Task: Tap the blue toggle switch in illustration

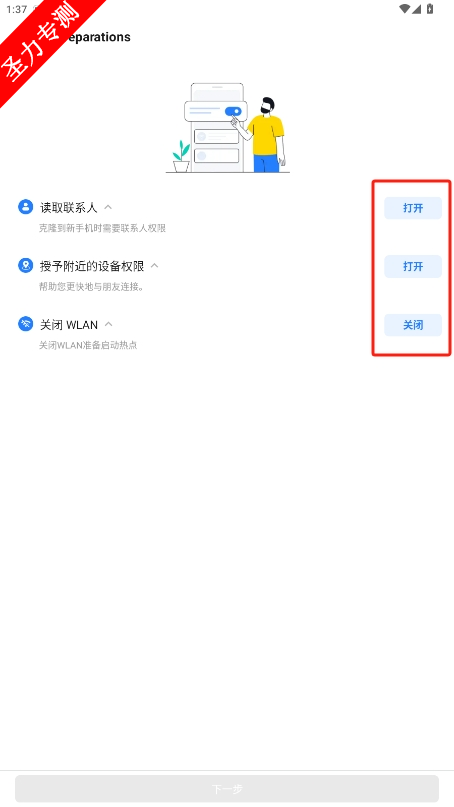Action: (233, 111)
